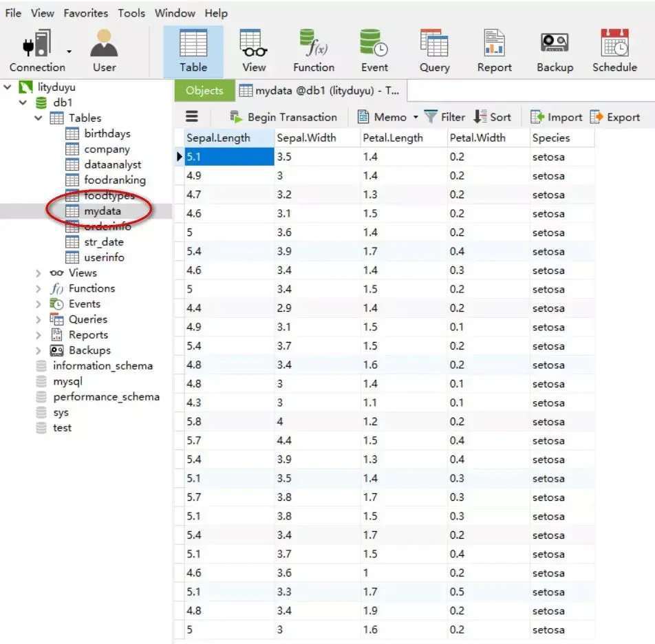The width and height of the screenshot is (655, 644).
Task: Click the Petal.Length column header
Action: pyautogui.click(x=403, y=138)
